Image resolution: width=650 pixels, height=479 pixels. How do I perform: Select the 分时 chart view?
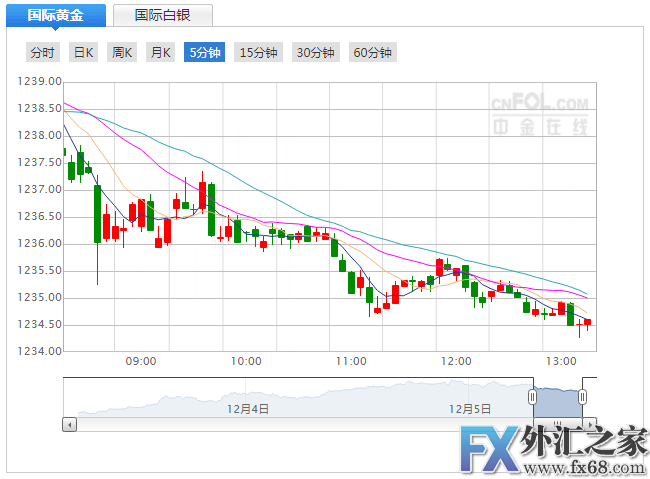[x=43, y=53]
